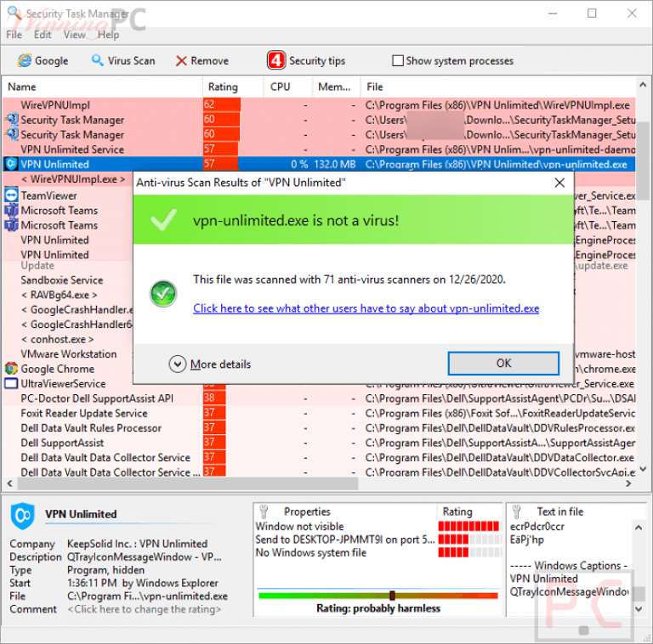The width and height of the screenshot is (653, 644).
Task: Expand More details in the scan dialog
Action: 210,364
